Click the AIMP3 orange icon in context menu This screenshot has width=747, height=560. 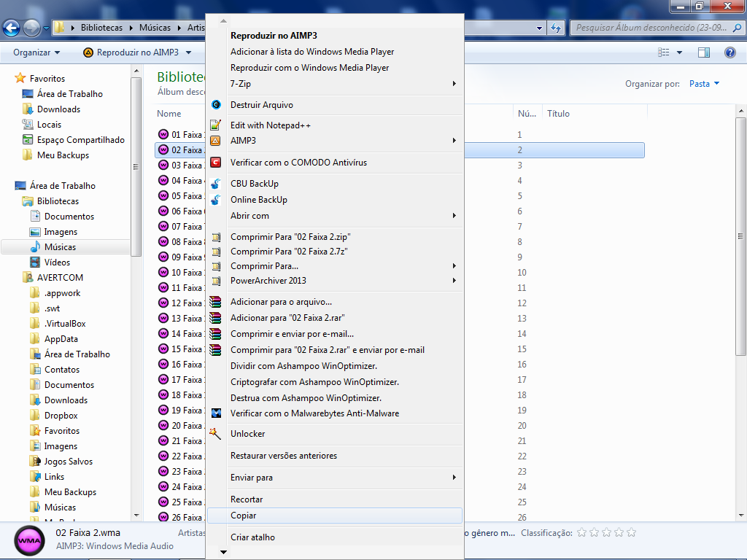(x=216, y=141)
